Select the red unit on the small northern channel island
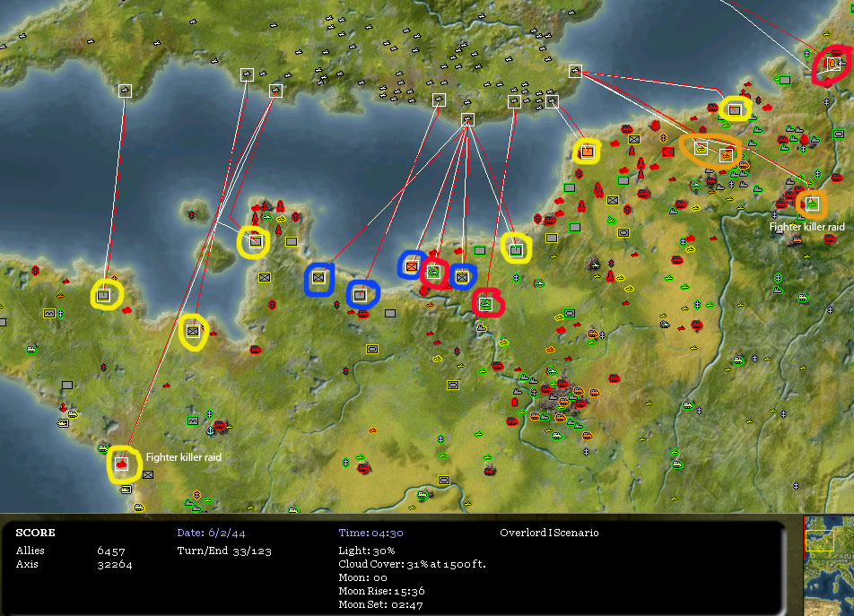This screenshot has width=854, height=616. pos(191,215)
